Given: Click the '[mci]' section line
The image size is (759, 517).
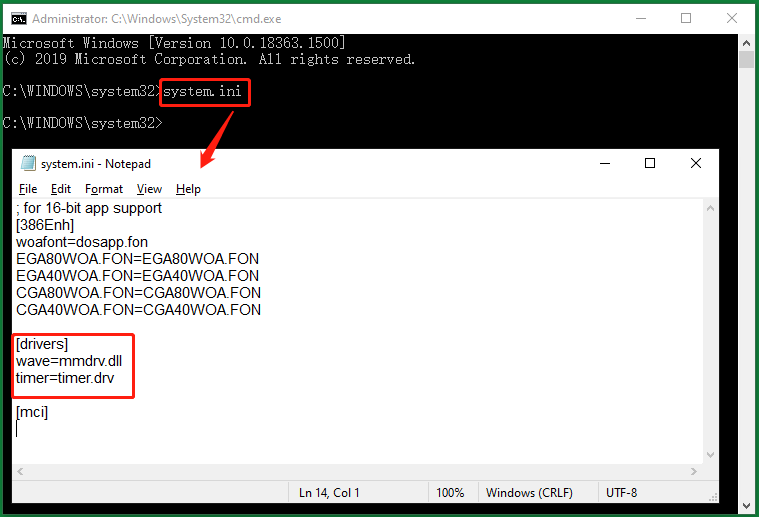Looking at the screenshot, I should point(32,412).
